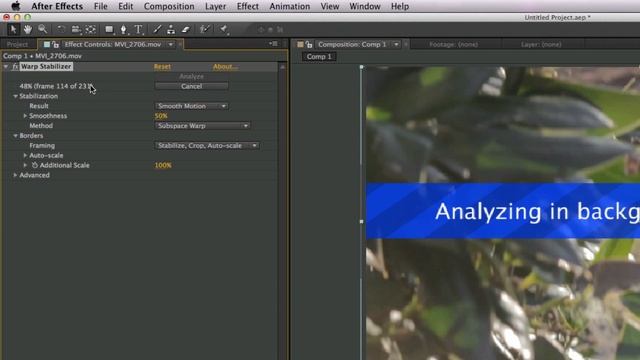Select the Composition: Comp 1 tab
The image size is (640, 360).
click(x=352, y=44)
